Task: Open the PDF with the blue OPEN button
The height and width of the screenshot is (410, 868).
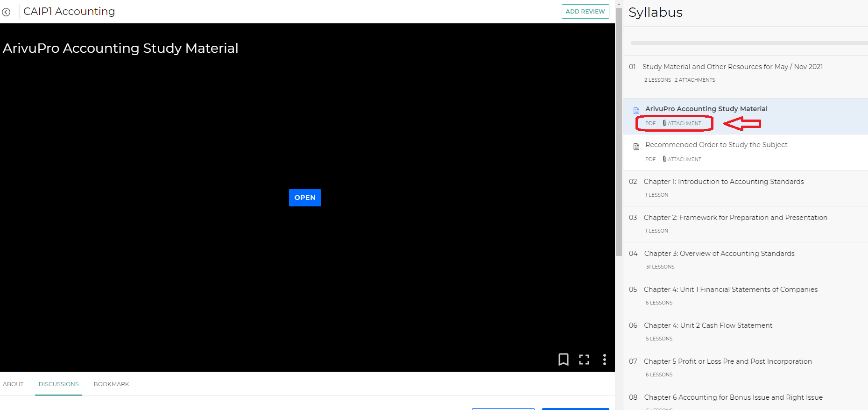Action: (305, 198)
